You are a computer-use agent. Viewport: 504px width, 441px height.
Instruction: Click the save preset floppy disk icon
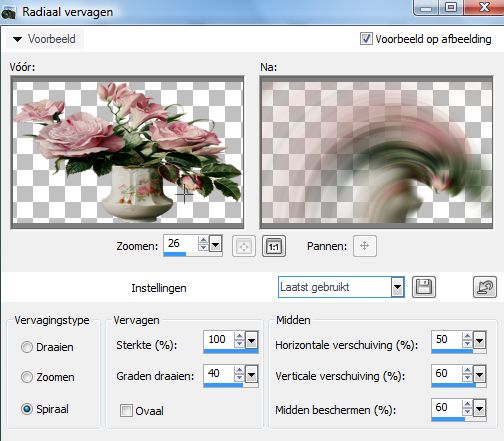pos(424,287)
